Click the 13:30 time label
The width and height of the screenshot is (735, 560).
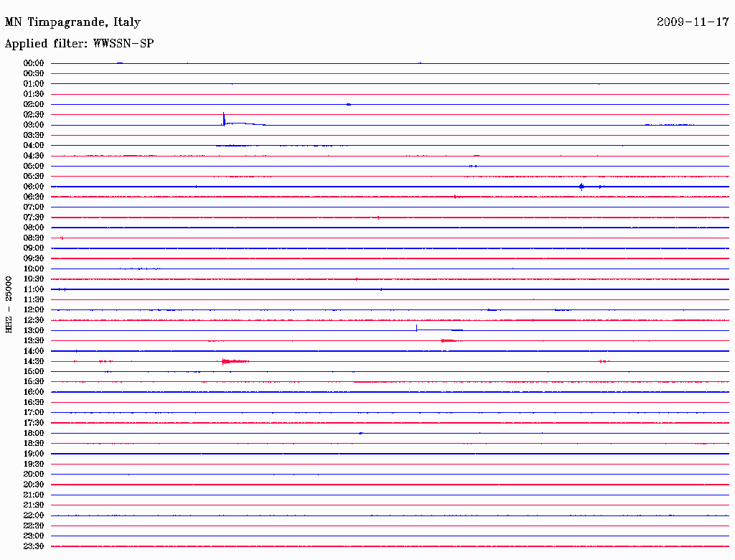pos(34,340)
